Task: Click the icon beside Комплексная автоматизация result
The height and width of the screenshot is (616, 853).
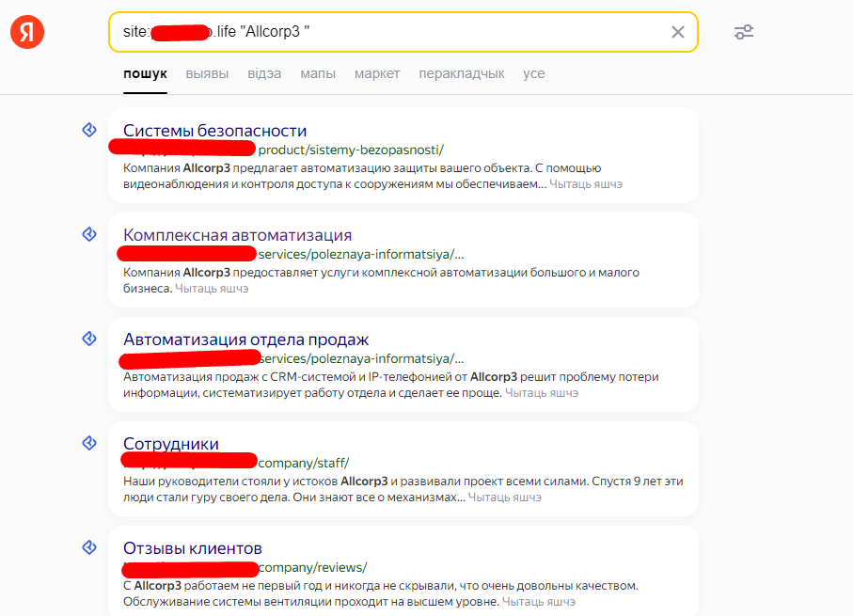Action: click(89, 234)
